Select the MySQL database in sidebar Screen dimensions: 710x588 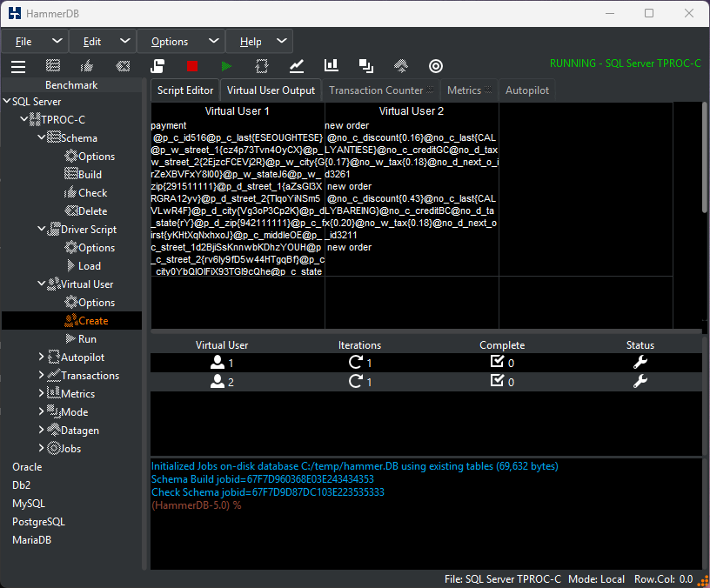(x=29, y=504)
